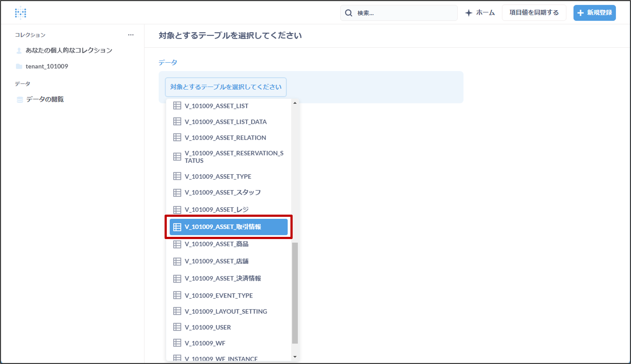The height and width of the screenshot is (364, 631).
Task: Open あなたの個人的なコレクション
Action: (x=69, y=51)
